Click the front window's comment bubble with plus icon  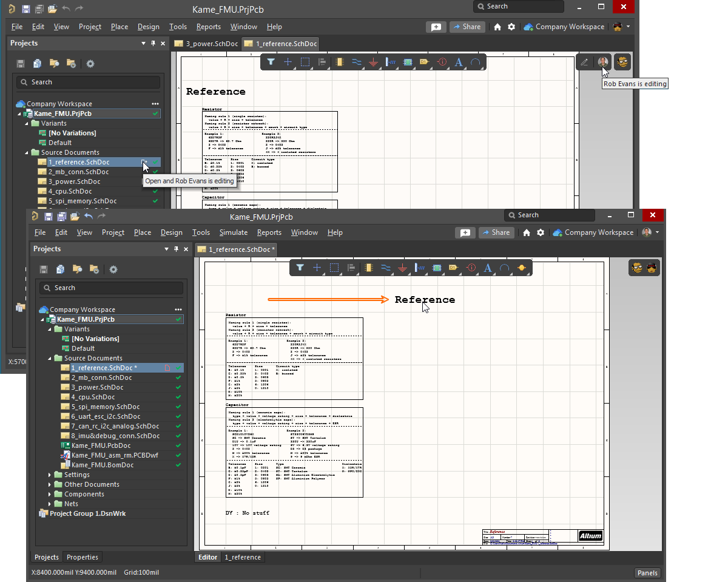pyautogui.click(x=465, y=232)
